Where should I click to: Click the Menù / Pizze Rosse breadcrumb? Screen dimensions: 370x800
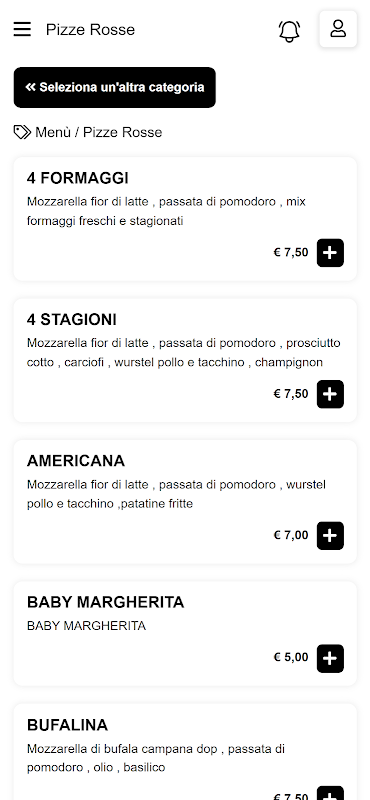[x=98, y=133]
